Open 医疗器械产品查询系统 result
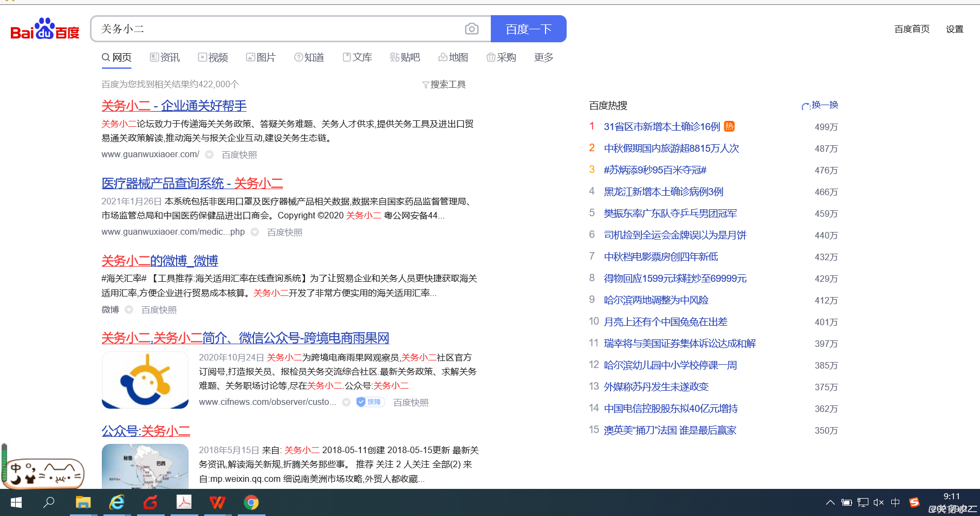 click(192, 183)
